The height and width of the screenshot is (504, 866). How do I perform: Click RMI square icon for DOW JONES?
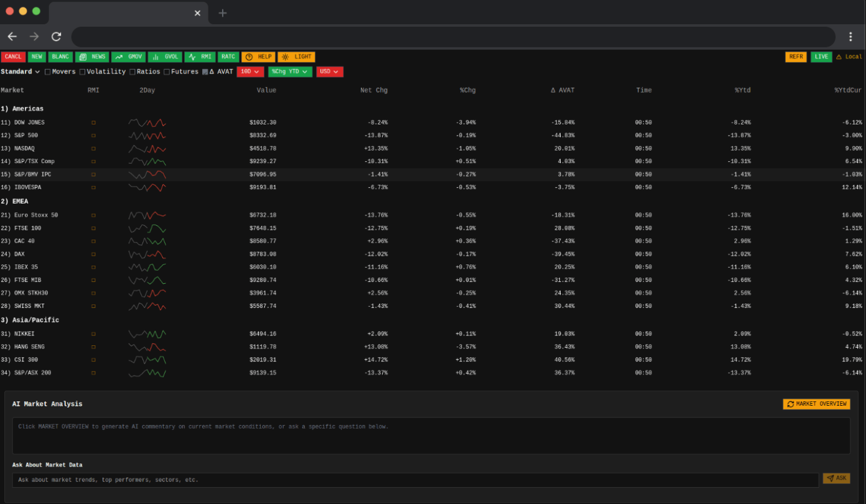(93, 123)
